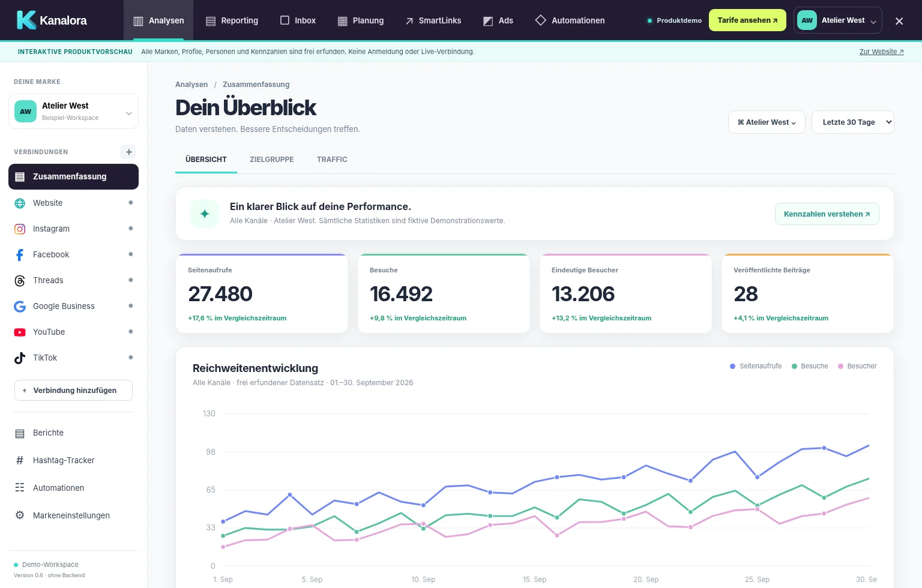Toggle Besuche series in chart legend
Viewport: 922px width, 588px height.
[810, 366]
